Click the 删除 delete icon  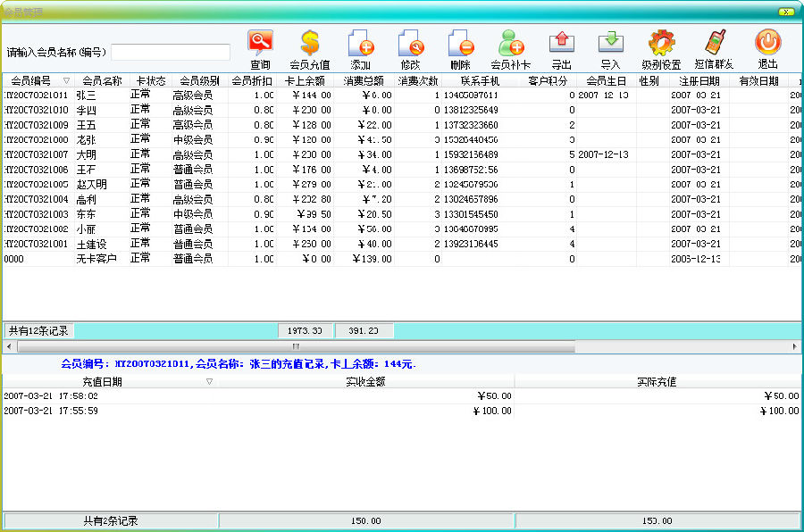[460, 50]
